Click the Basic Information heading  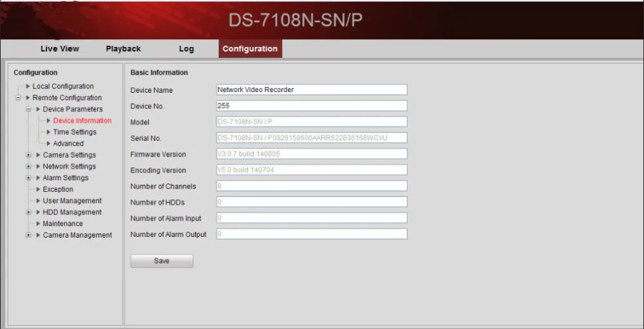[159, 73]
